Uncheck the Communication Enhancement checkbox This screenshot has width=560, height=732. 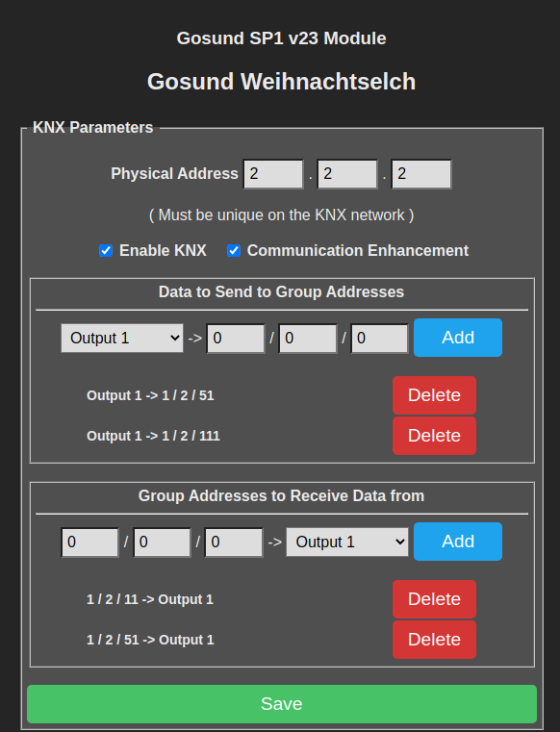234,251
